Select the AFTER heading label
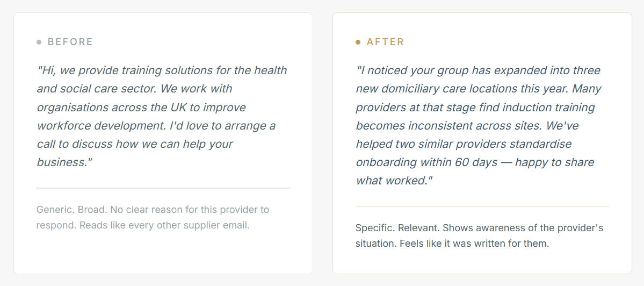Viewport: 644px width, 286px height. pyautogui.click(x=385, y=42)
